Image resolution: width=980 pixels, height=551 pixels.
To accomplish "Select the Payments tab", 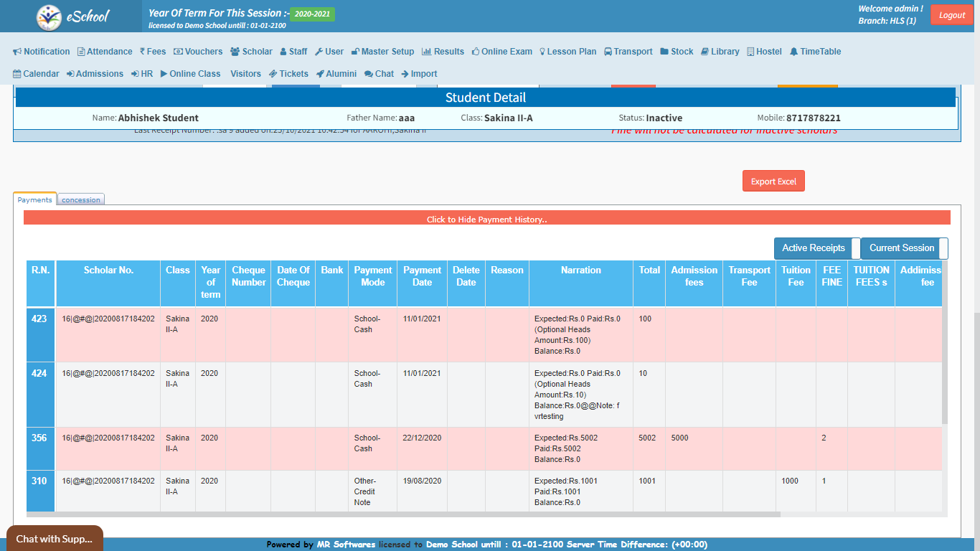I will (34, 200).
